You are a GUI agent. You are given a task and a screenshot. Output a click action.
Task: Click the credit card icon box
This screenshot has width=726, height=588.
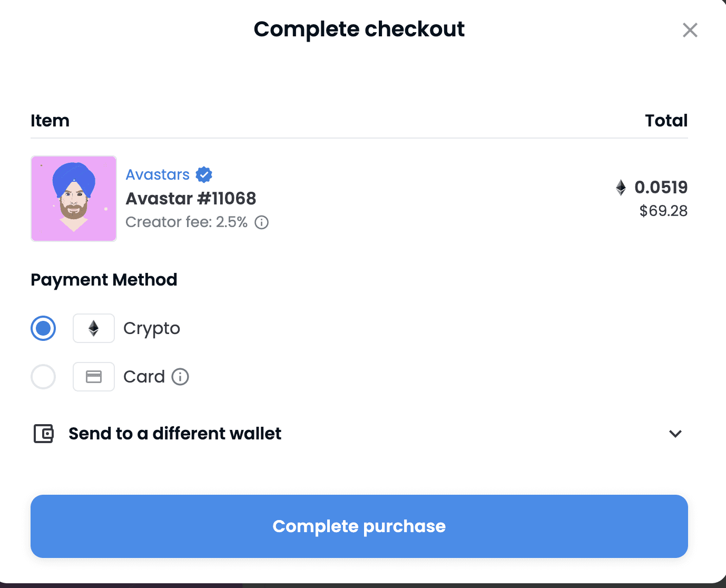click(94, 377)
